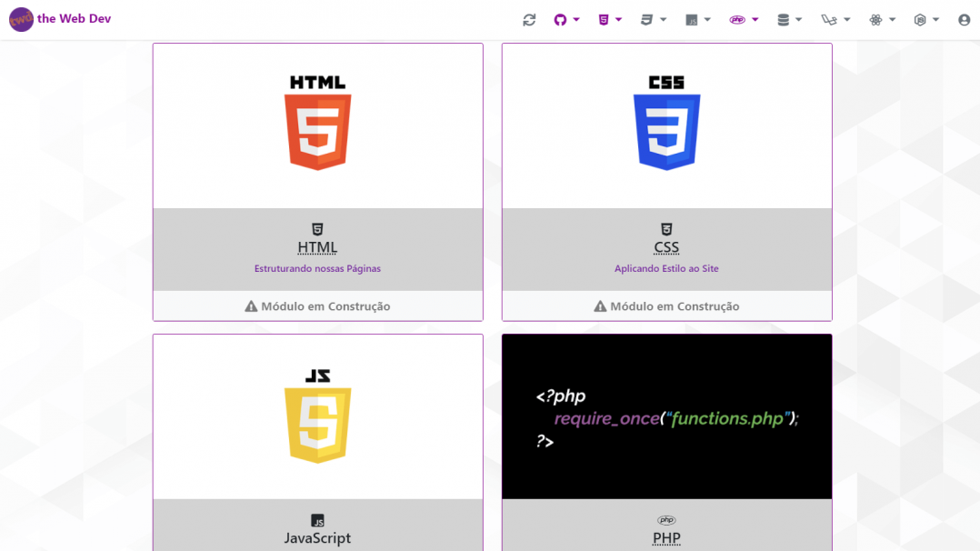Open the user account icon on the right
The image size is (980, 551).
coord(965,18)
